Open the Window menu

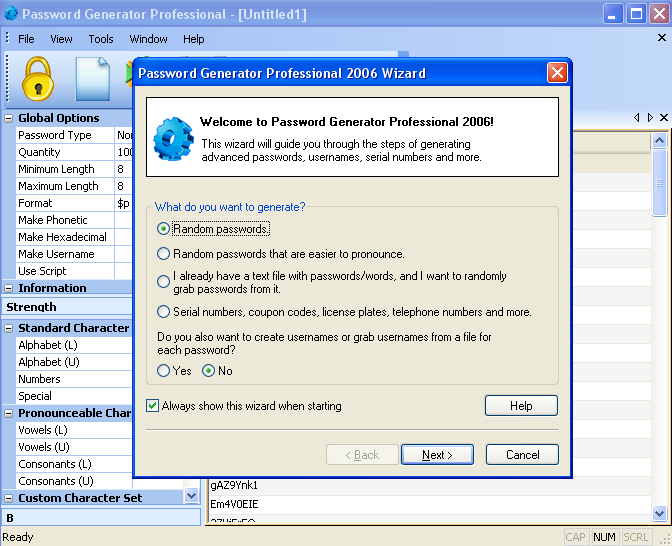(x=148, y=39)
